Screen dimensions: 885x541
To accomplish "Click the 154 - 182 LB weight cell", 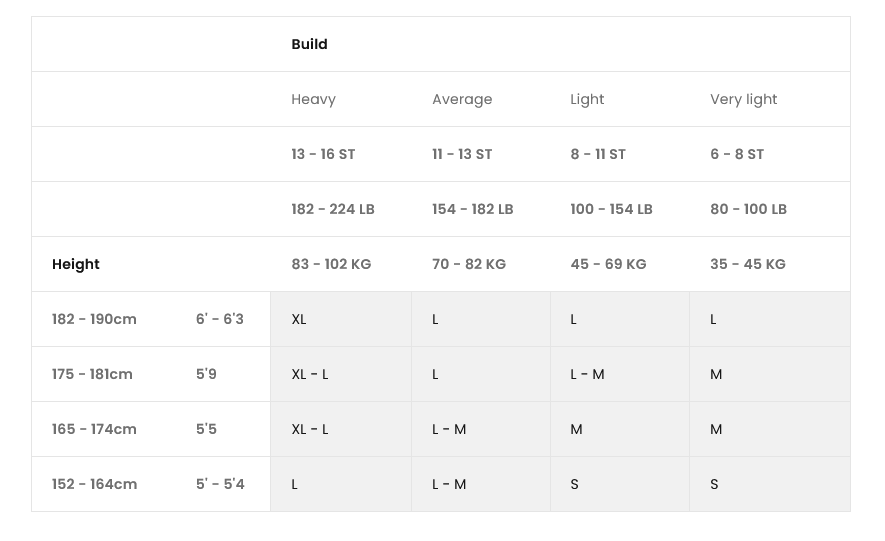I will click(472, 209).
